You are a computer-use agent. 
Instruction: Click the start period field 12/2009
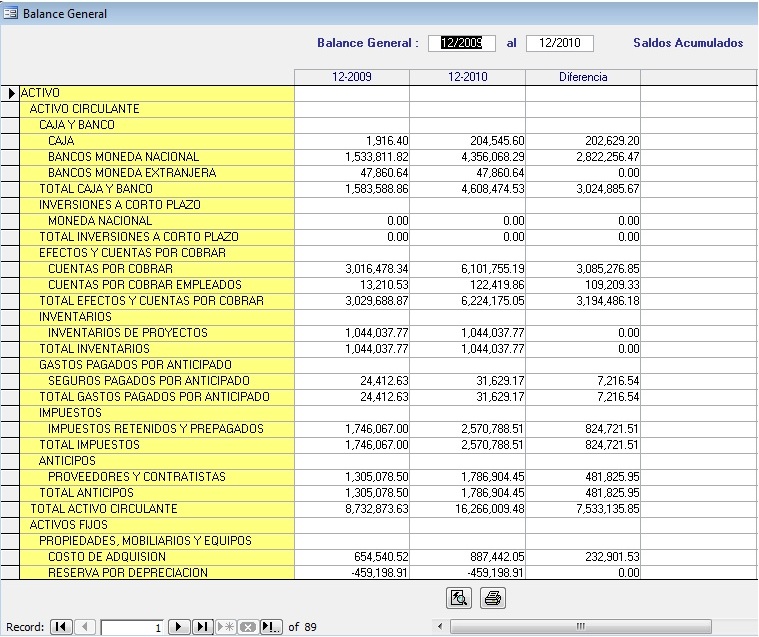click(461, 43)
